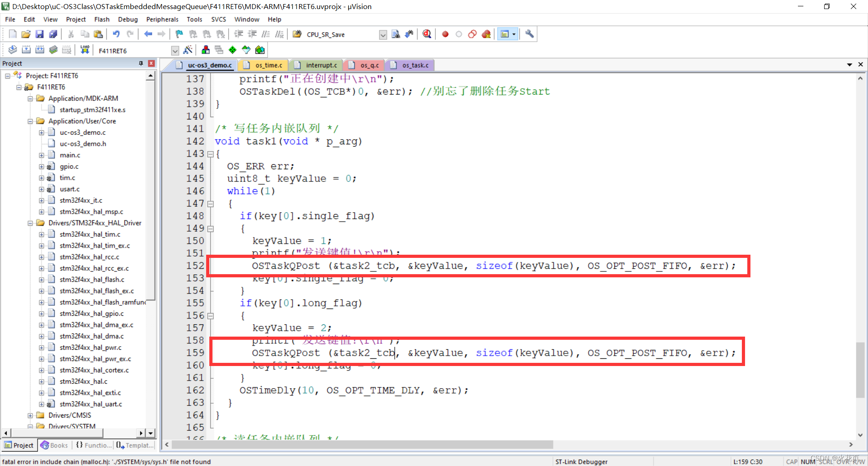Click Disable All Breakpoints icon
The width and height of the screenshot is (868, 466).
click(x=472, y=34)
